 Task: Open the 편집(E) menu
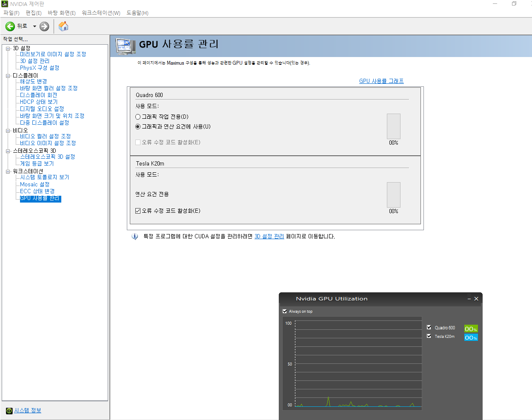point(34,13)
